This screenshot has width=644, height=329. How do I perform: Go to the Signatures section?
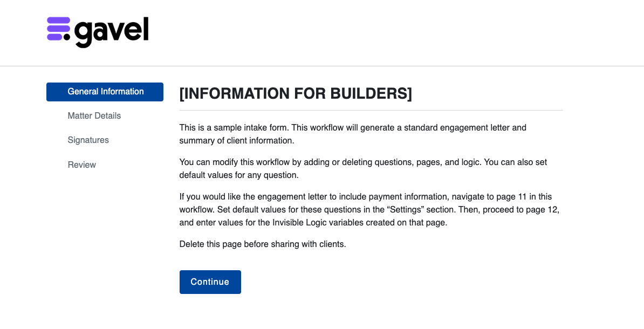coord(88,140)
